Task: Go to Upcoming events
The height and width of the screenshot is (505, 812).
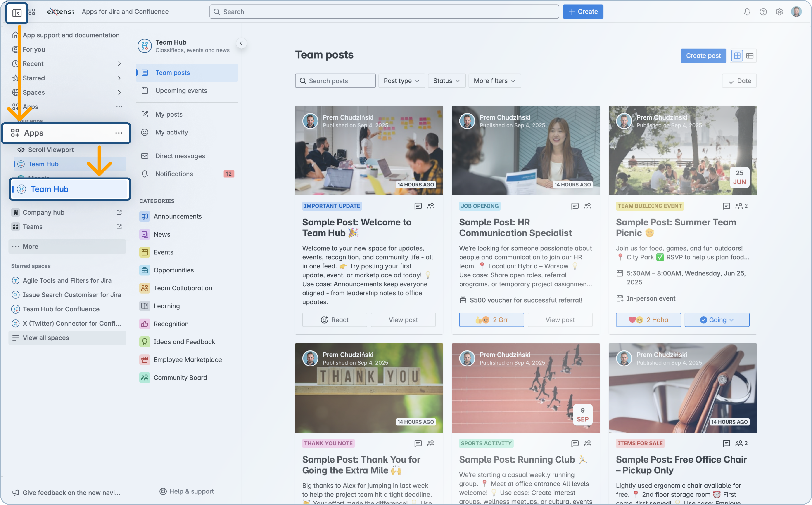Action: (181, 91)
